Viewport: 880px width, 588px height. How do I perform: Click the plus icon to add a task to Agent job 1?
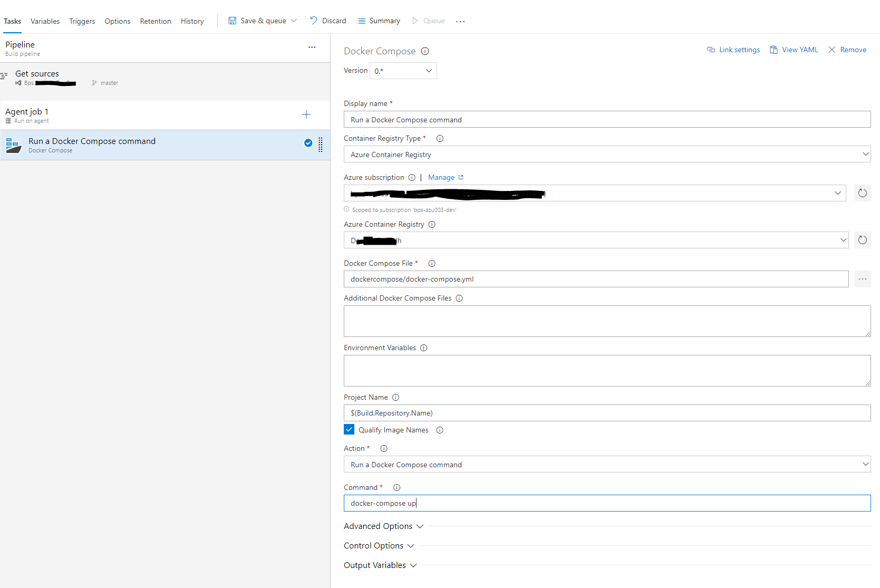(306, 114)
